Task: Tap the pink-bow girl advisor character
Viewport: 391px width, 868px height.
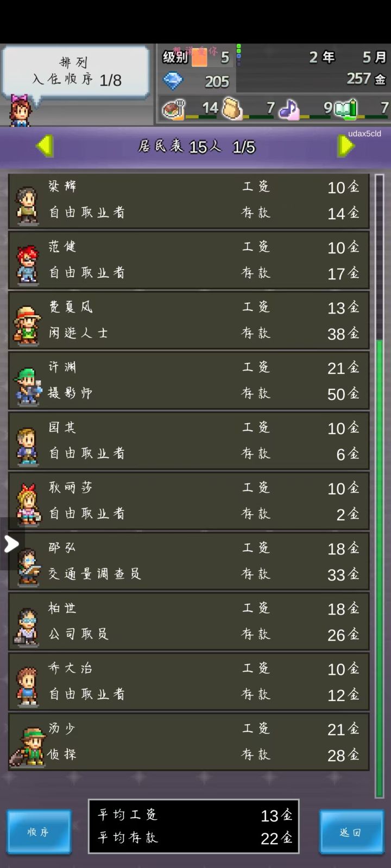Action: click(x=21, y=111)
